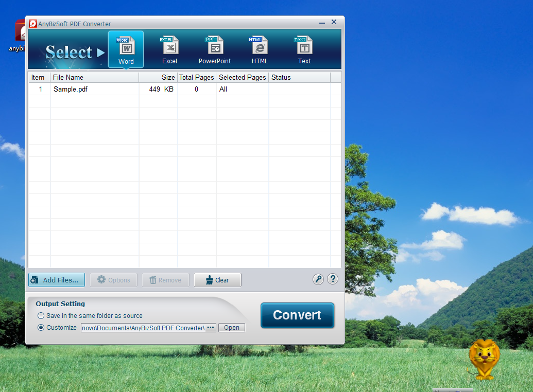Open the anybiz desktop shortcut icon
Viewport: 533px width, 392px height.
coord(17,35)
